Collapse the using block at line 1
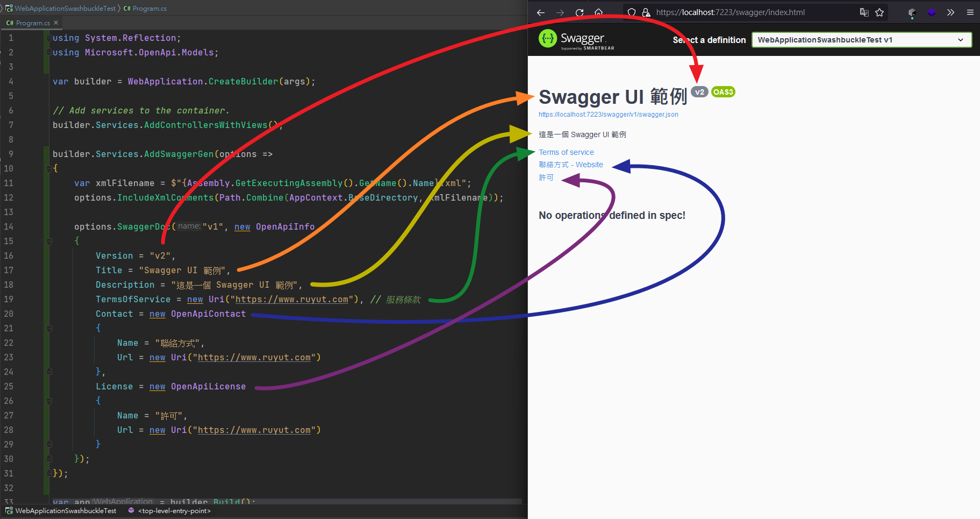This screenshot has height=519, width=980. coord(49,38)
